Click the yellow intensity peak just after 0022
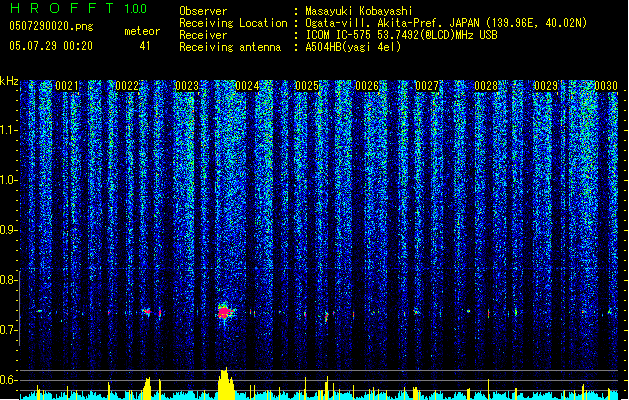The image size is (629, 400). [147, 388]
